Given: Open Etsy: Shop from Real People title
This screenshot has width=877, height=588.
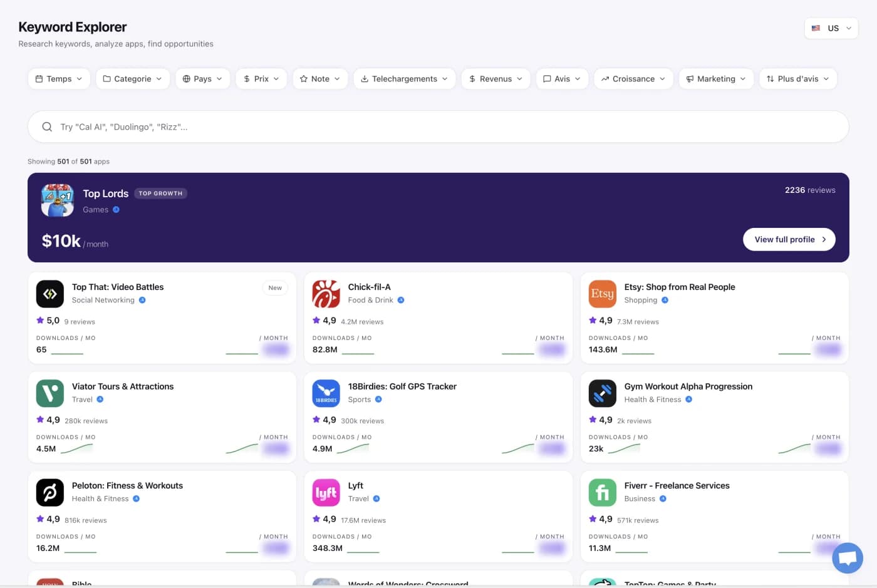Looking at the screenshot, I should pyautogui.click(x=680, y=287).
